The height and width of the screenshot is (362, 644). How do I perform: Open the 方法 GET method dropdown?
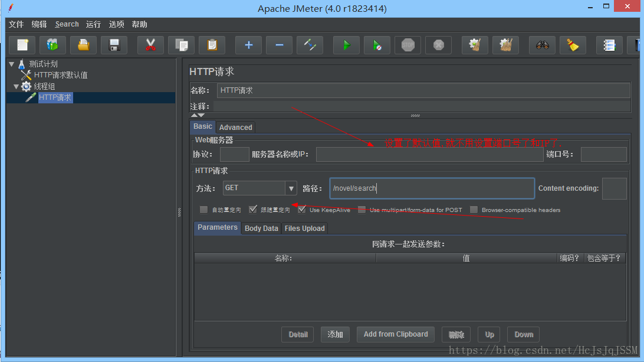pos(259,188)
